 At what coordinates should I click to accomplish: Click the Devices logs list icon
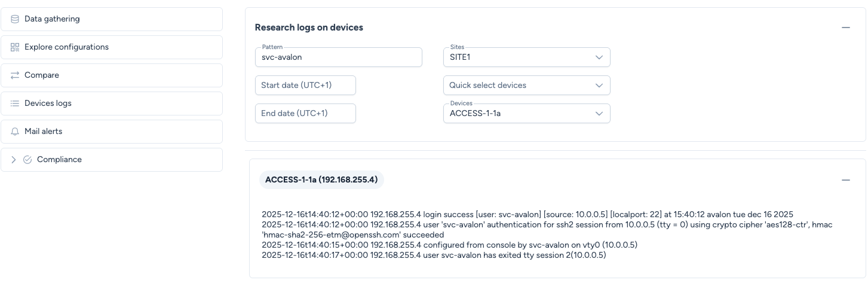click(15, 104)
